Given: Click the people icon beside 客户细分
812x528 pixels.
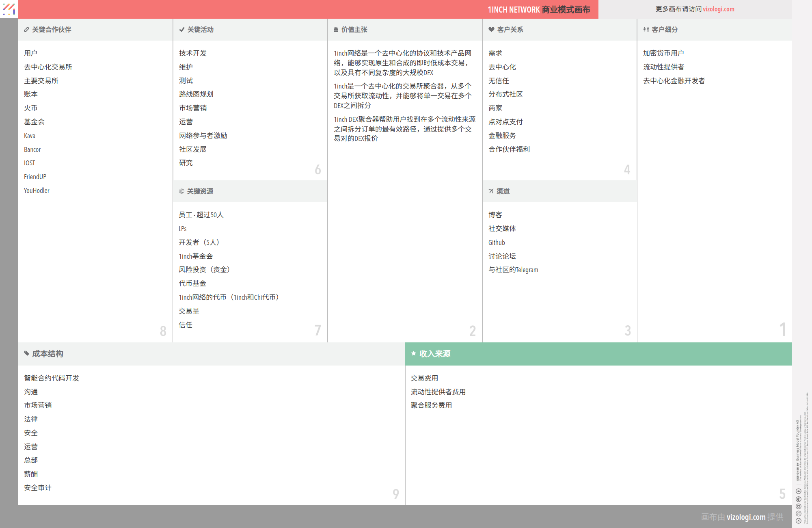Looking at the screenshot, I should (x=646, y=30).
